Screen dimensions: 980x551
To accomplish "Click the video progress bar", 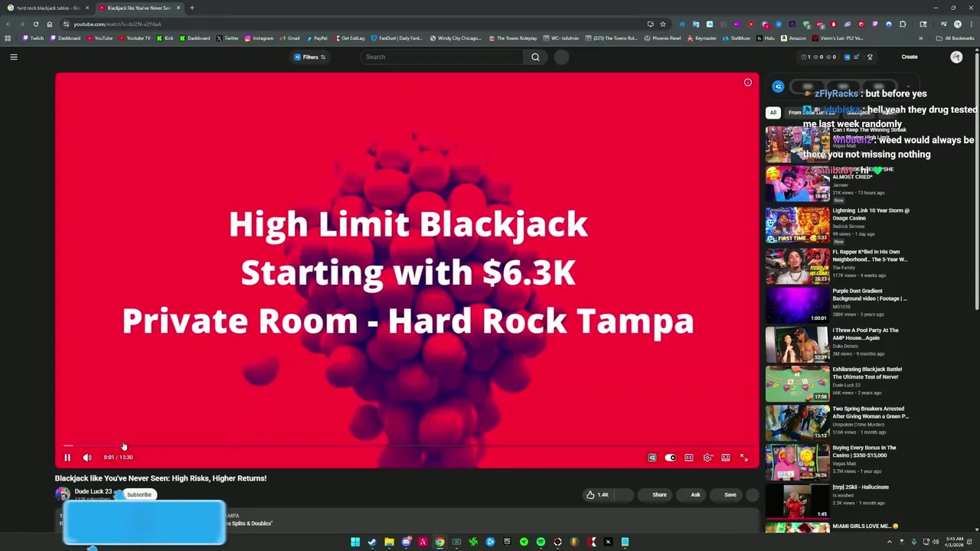I will pyautogui.click(x=407, y=445).
